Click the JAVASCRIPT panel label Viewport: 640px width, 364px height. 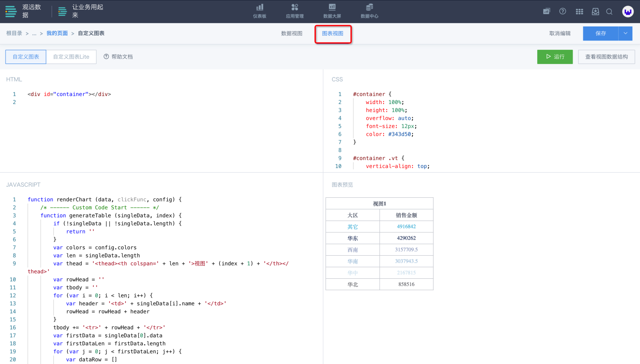point(23,185)
